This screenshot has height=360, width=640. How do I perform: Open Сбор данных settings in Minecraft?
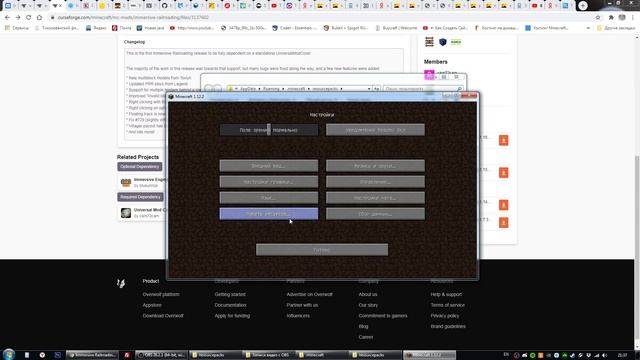click(x=375, y=214)
